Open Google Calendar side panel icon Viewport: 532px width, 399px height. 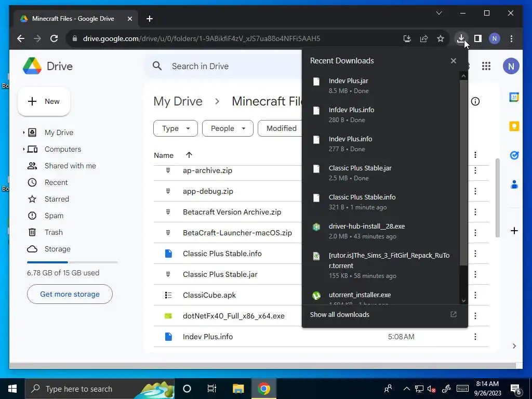514,97
